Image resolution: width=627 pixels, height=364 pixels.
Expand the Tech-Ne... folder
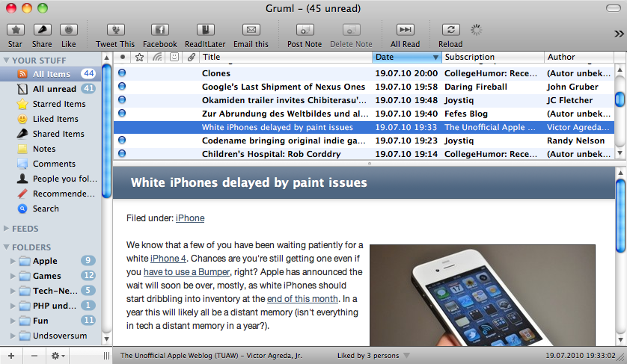coord(13,291)
